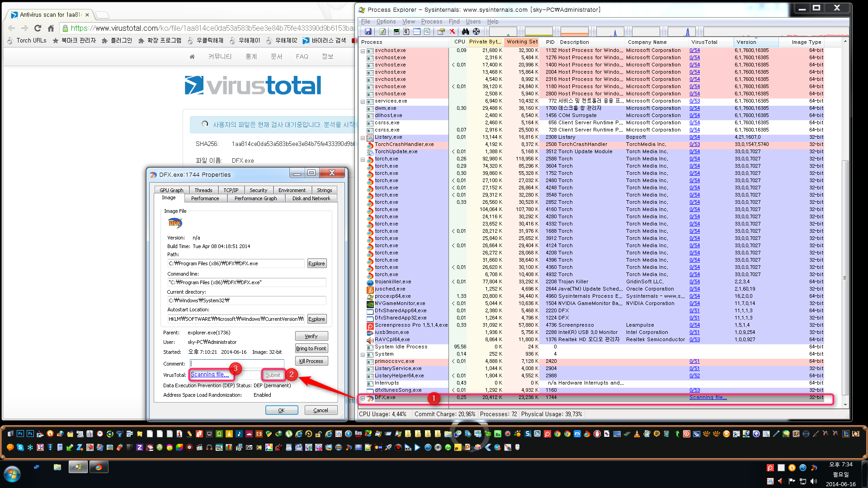Open the Process menu

[432, 22]
